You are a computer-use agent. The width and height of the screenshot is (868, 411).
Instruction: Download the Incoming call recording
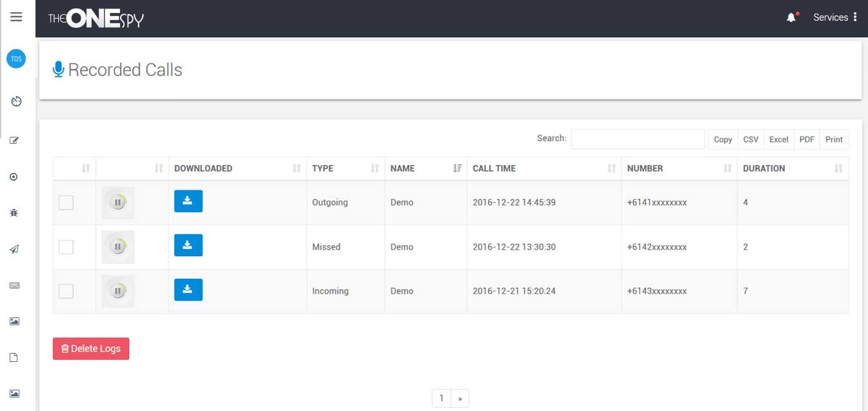coord(188,290)
